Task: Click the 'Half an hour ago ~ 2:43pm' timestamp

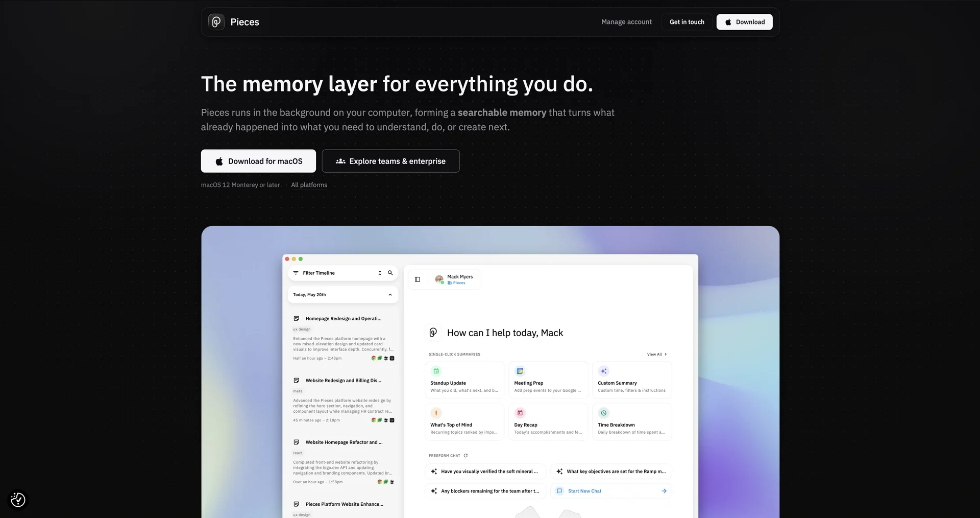Action: pos(317,358)
